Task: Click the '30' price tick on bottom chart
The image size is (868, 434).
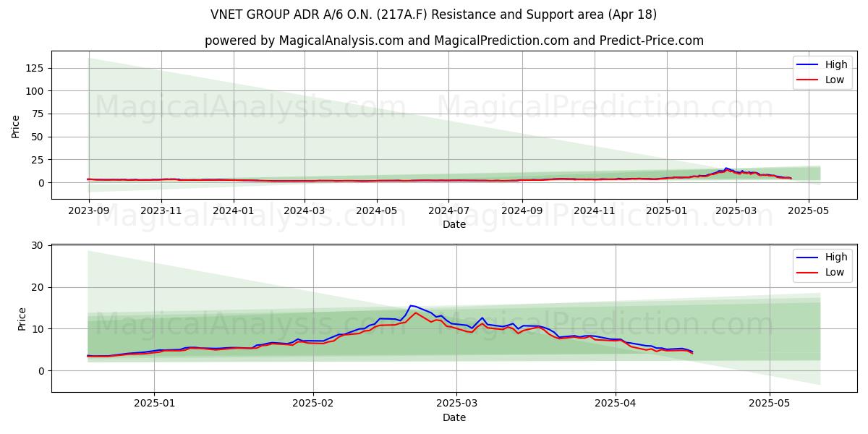Action: pyautogui.click(x=38, y=246)
